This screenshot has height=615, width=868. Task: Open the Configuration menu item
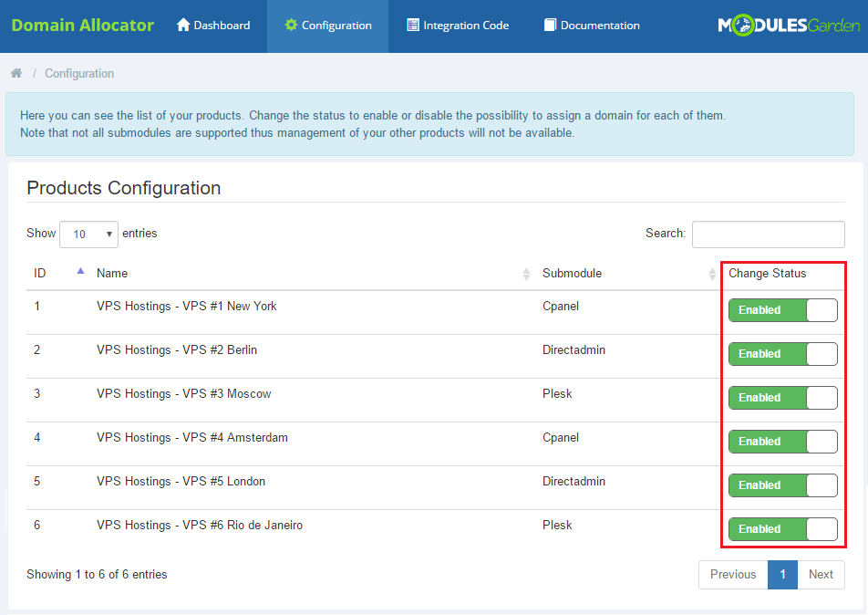[327, 26]
